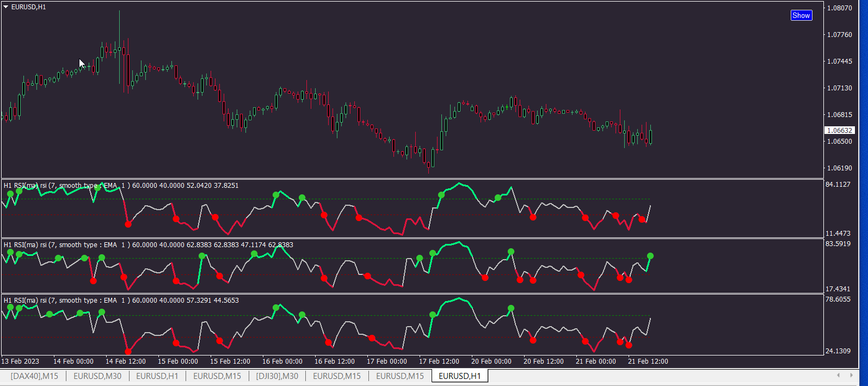868x386 pixels.
Task: Click the 1.07760 price scale value
Action: point(840,35)
